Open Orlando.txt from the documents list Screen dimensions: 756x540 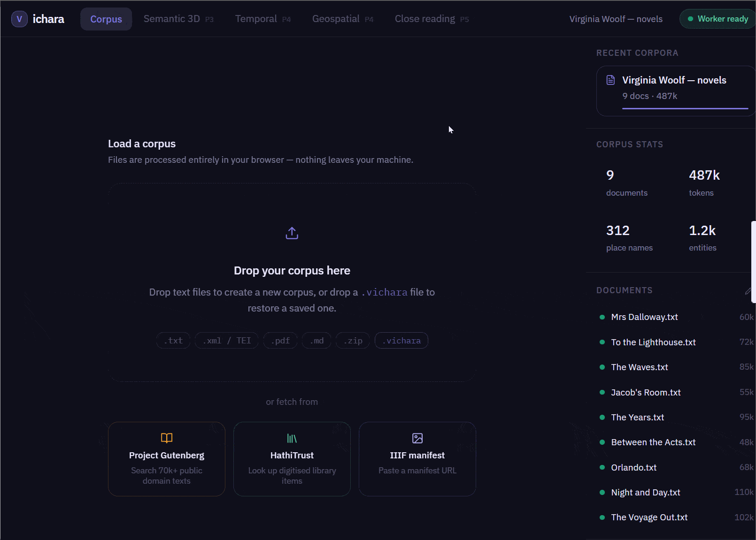pyautogui.click(x=633, y=468)
